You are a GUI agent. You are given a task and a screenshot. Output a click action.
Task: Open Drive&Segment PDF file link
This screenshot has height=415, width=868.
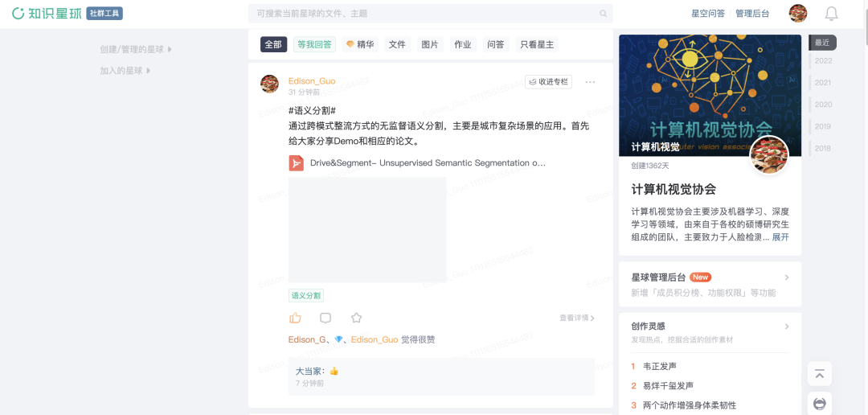pos(428,163)
